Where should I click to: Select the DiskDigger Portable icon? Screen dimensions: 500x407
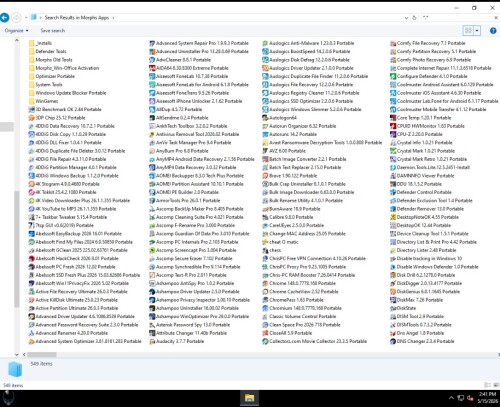pyautogui.click(x=393, y=283)
